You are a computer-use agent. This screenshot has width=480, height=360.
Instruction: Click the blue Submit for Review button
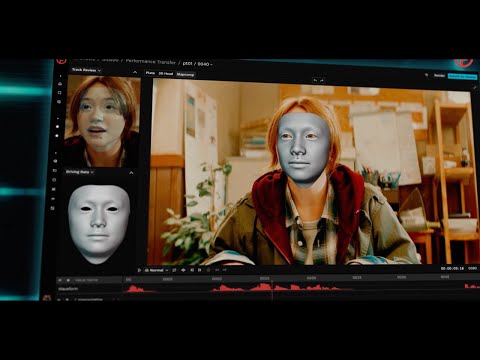click(x=462, y=76)
